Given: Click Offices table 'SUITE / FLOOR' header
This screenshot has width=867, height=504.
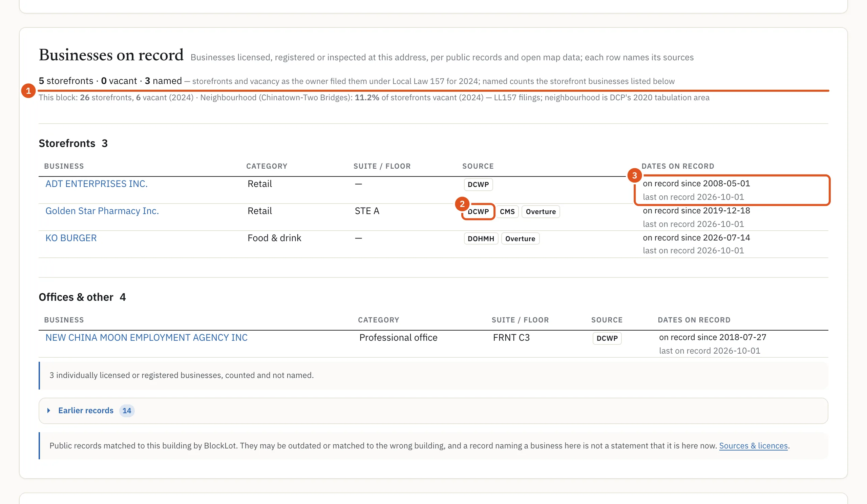Looking at the screenshot, I should click(520, 320).
